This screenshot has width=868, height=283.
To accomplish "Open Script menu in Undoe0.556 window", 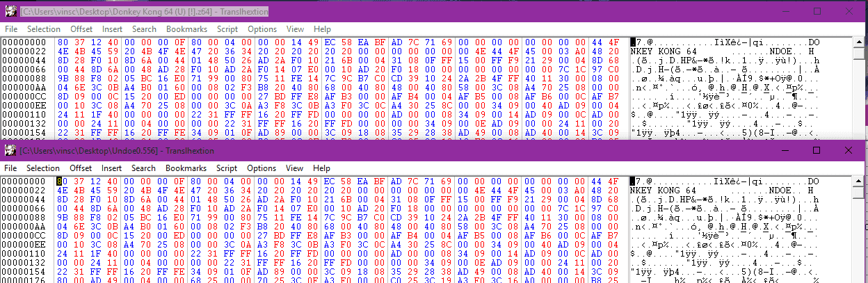I will click(x=227, y=168).
